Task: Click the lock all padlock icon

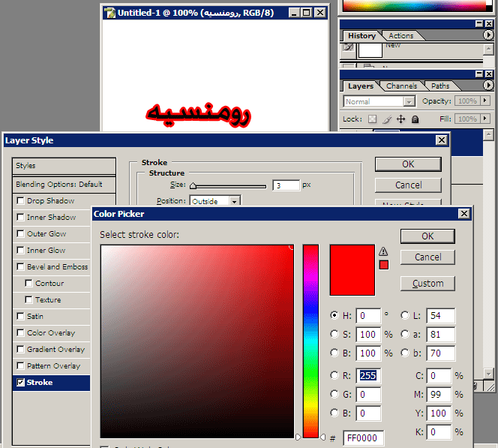Action: click(415, 119)
